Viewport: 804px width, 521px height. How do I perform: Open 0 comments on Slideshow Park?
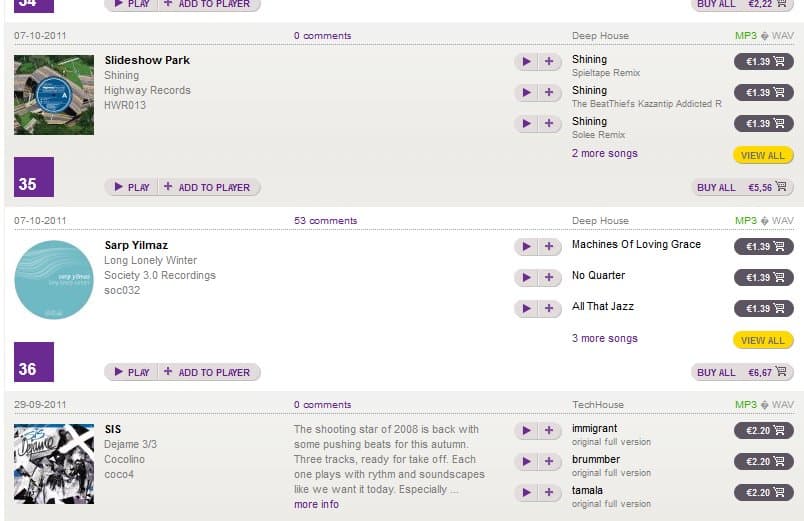pyautogui.click(x=323, y=36)
